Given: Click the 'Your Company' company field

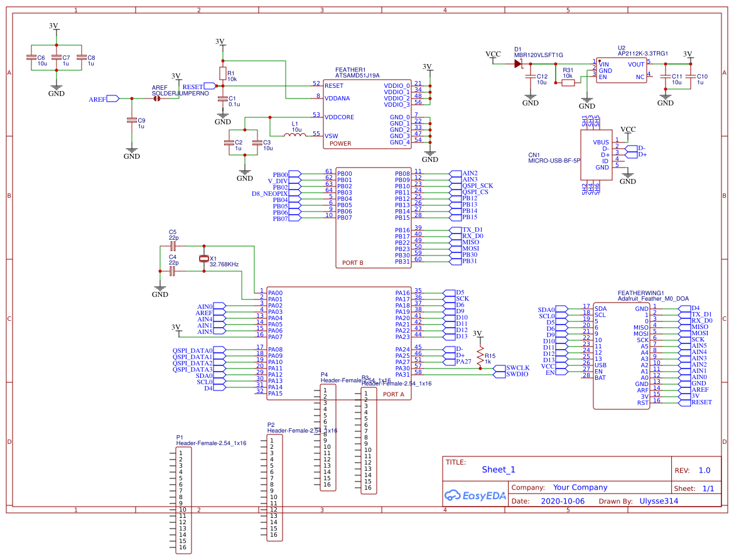Looking at the screenshot, I should pos(580,487).
